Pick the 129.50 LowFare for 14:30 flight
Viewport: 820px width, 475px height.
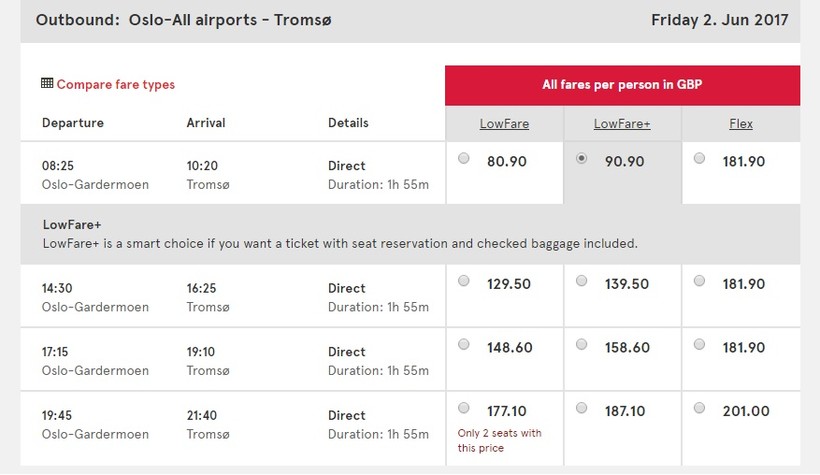point(463,282)
